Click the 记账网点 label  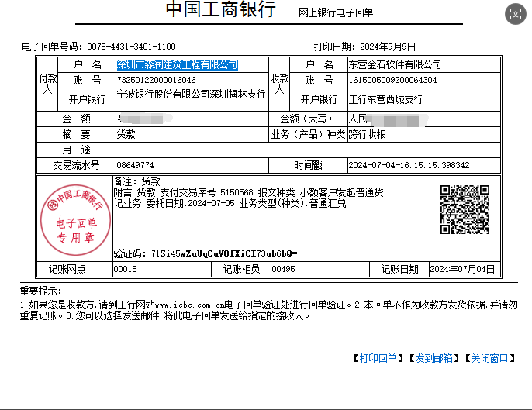pyautogui.click(x=67, y=269)
